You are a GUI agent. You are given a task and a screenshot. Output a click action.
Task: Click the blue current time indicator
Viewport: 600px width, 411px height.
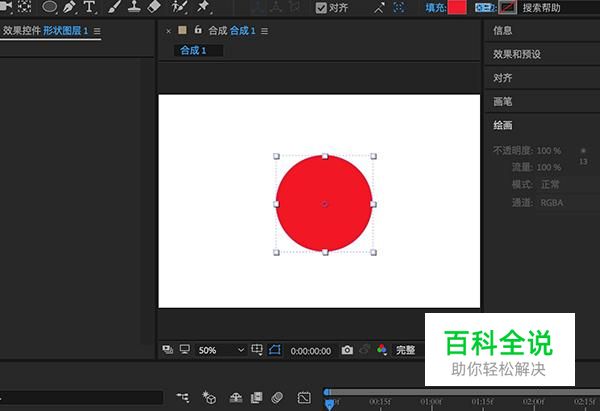coord(329,404)
